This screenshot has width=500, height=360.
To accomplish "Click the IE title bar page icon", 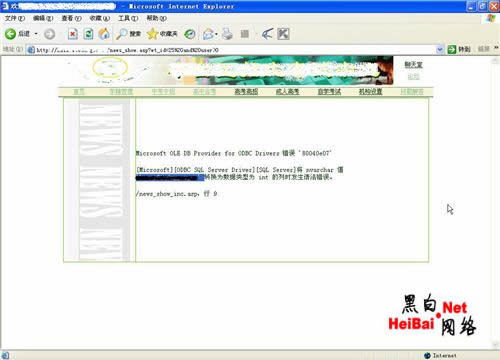I will pyautogui.click(x=5, y=6).
